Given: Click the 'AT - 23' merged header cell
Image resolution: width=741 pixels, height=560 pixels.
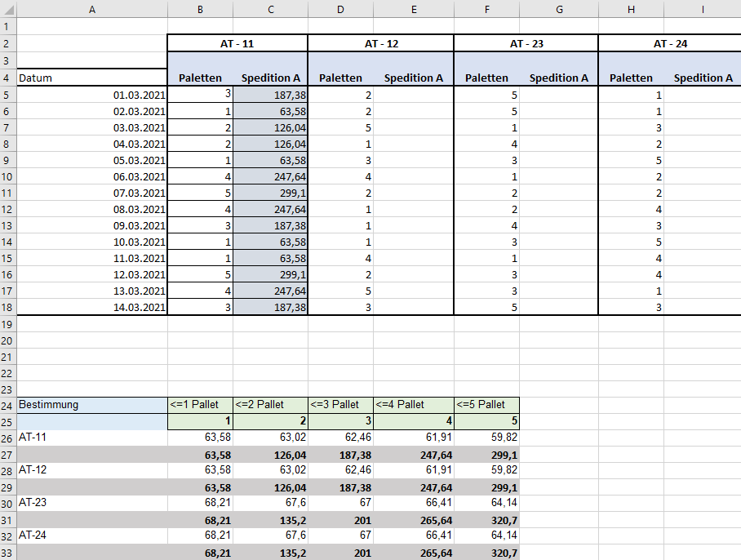Looking at the screenshot, I should click(526, 43).
